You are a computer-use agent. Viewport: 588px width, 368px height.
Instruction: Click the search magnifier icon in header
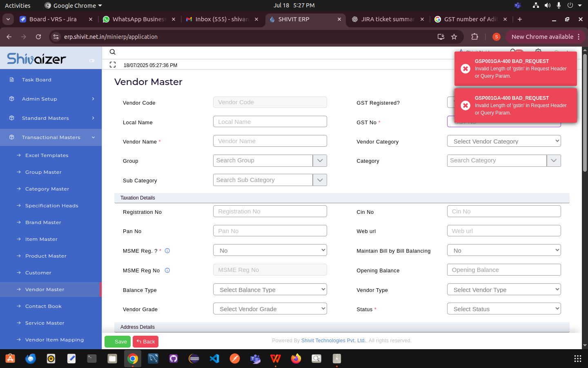tap(113, 52)
